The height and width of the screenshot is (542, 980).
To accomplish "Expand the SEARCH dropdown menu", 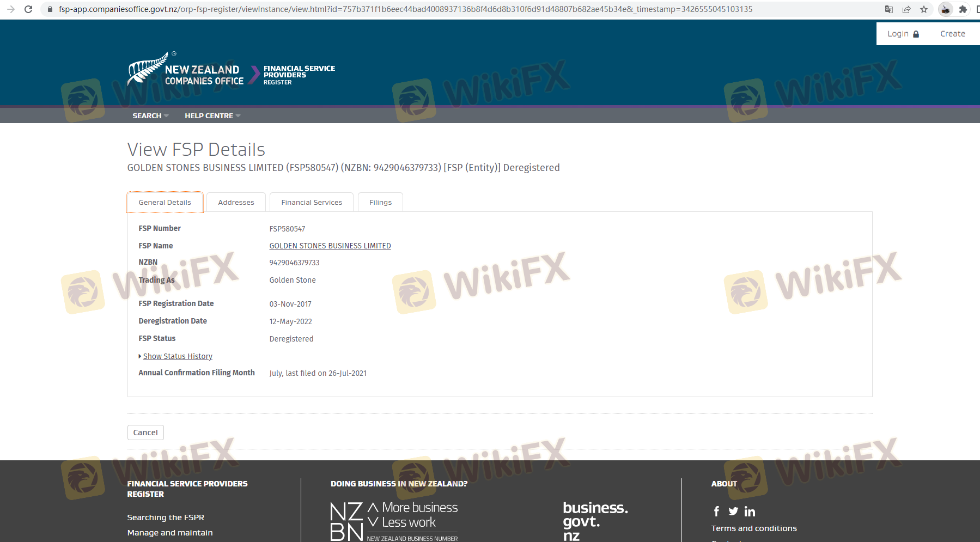I will point(150,115).
